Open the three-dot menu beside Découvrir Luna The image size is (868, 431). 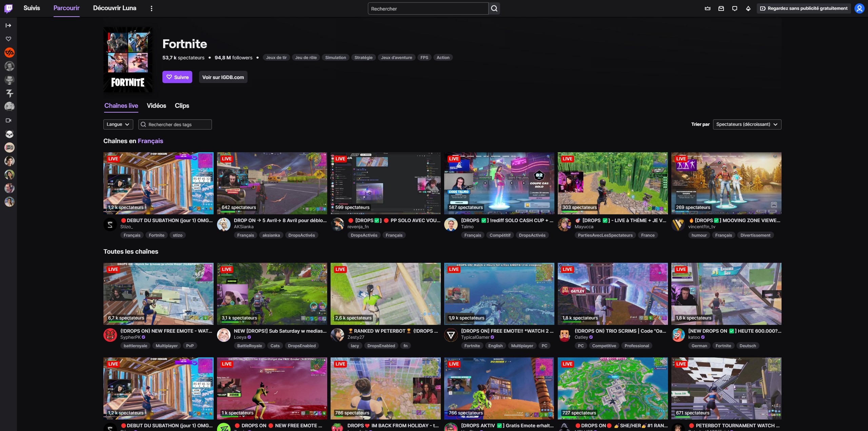(x=151, y=8)
